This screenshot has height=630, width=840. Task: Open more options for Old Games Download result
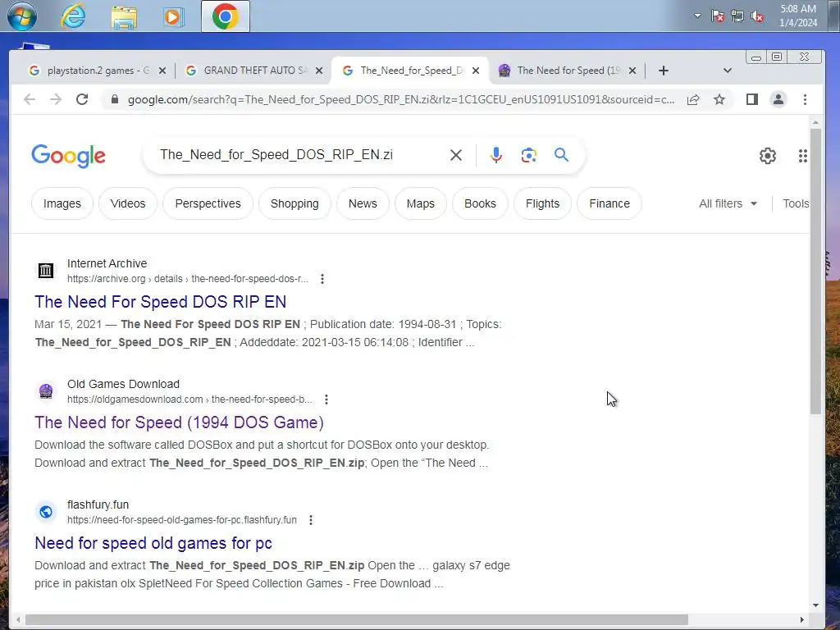pyautogui.click(x=326, y=399)
